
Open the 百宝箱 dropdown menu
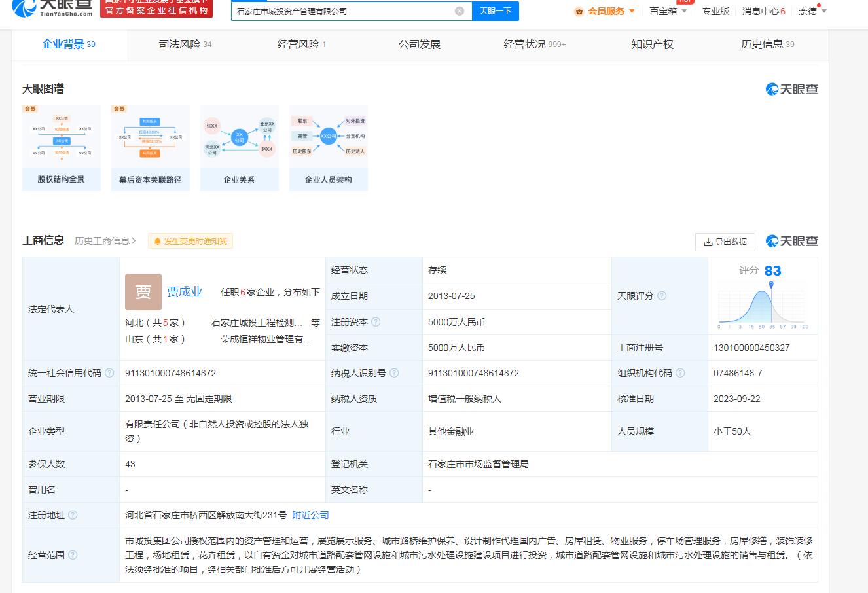click(x=668, y=11)
